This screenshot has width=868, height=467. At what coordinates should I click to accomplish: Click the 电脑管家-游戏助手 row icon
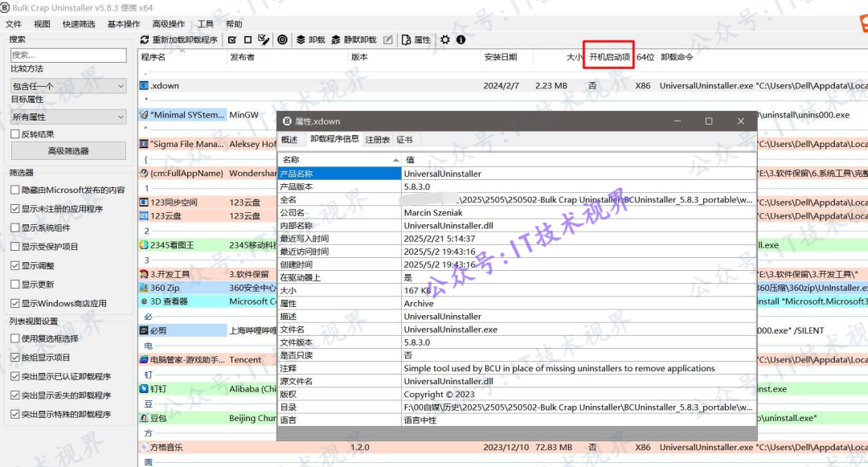coord(144,359)
